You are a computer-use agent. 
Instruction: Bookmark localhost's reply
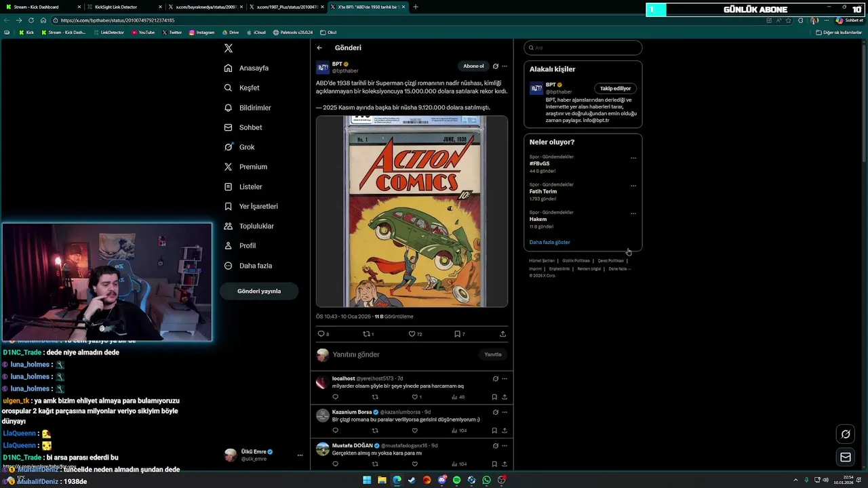tap(494, 396)
